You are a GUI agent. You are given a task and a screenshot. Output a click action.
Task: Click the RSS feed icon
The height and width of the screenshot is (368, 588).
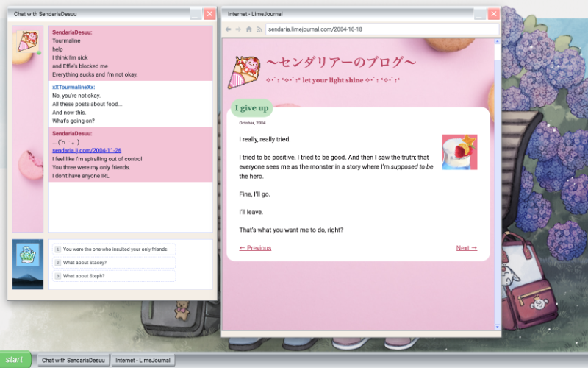pos(259,29)
